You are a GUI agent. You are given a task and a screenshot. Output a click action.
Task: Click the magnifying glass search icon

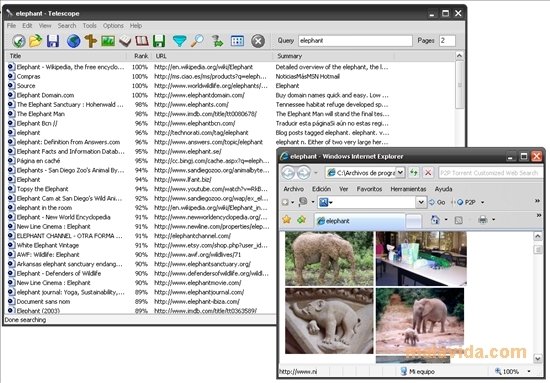pyautogui.click(x=197, y=41)
